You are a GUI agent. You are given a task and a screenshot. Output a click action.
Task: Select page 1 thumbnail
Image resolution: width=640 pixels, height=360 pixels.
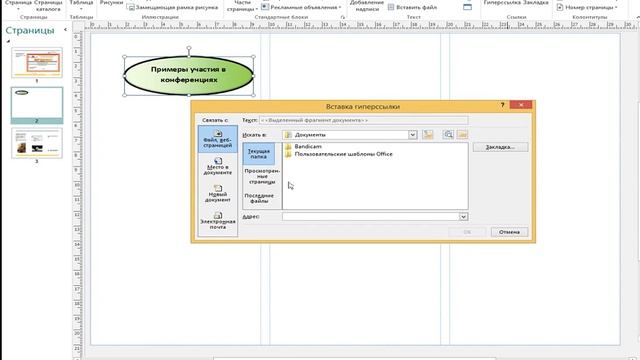pyautogui.click(x=37, y=62)
